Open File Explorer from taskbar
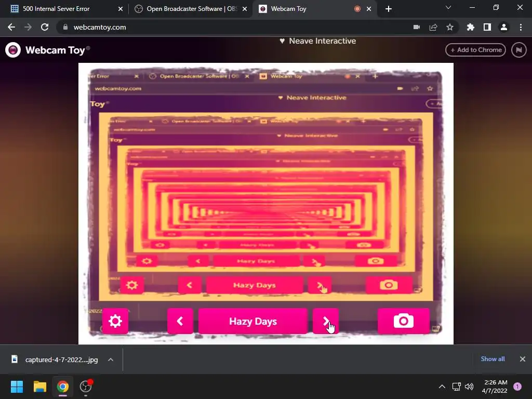This screenshot has height=399, width=532. click(39, 387)
